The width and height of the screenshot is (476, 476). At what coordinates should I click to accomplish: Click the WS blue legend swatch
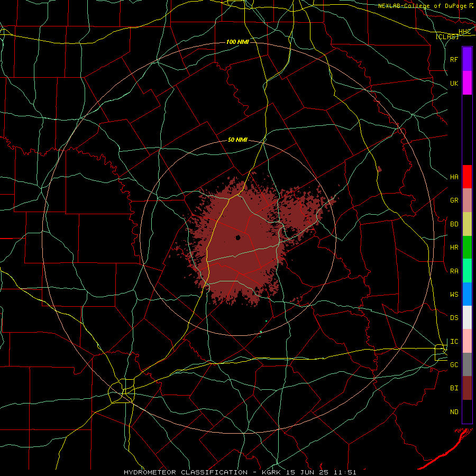[x=467, y=294]
